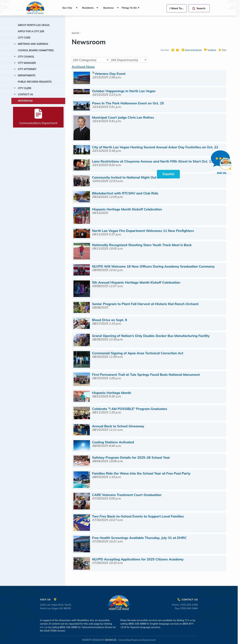Open October Happenings in North Las Vegas
The height and width of the screenshot is (644, 240).
click(x=124, y=91)
